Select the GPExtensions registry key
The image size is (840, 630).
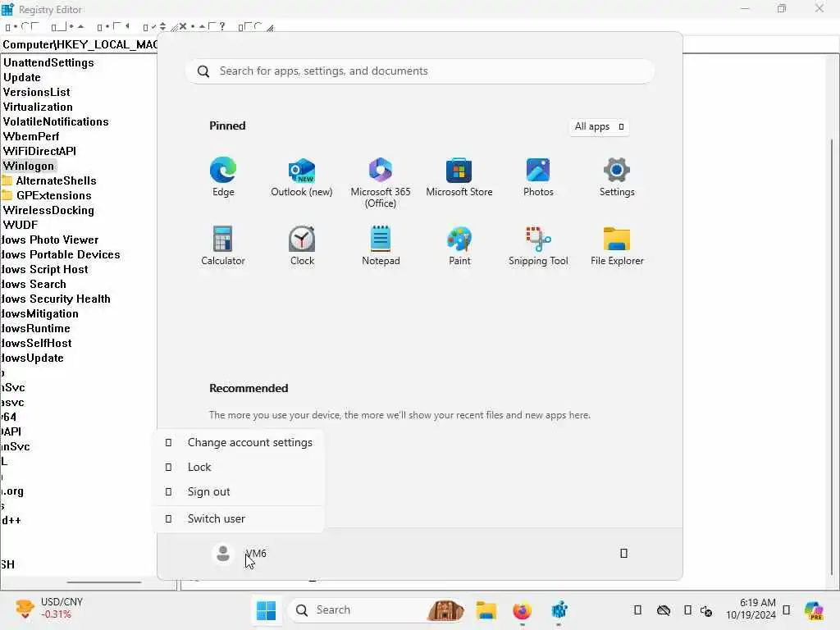(x=53, y=195)
